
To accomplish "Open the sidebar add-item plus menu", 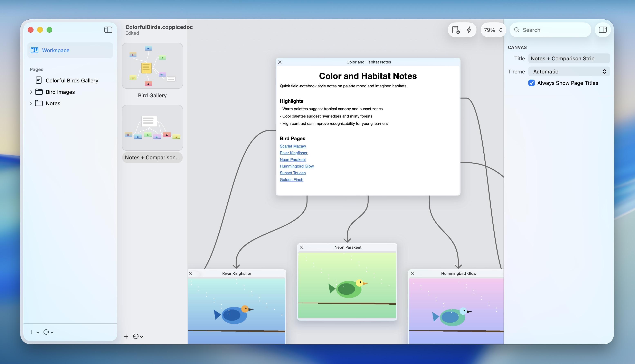I will point(34,332).
